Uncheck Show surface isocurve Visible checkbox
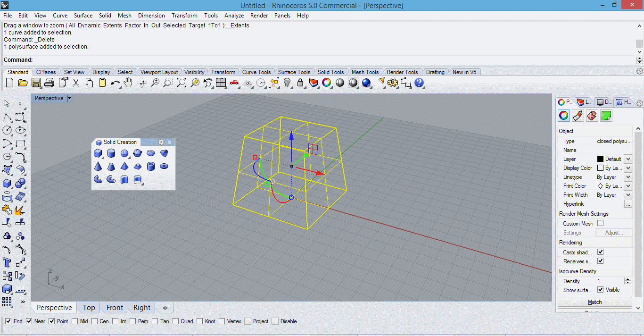Screen dimensions: 644x336 click(x=600, y=290)
